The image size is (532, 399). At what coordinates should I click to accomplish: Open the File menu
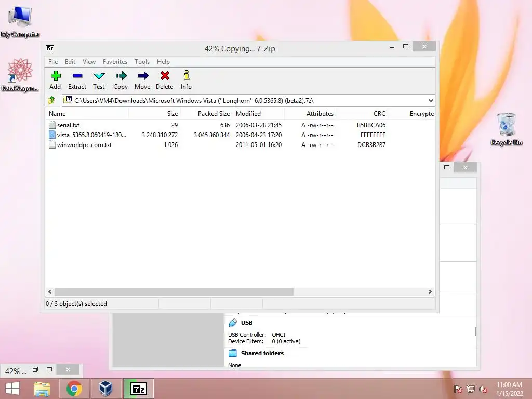click(x=53, y=62)
